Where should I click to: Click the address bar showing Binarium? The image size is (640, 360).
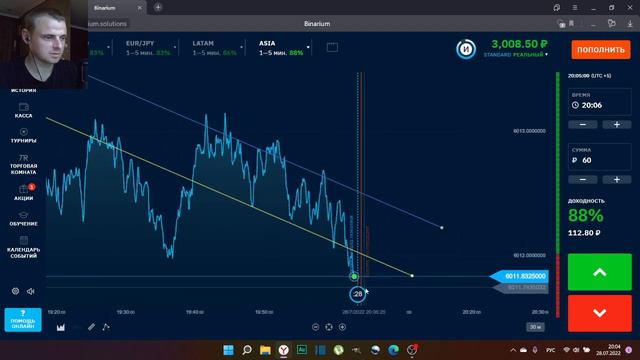click(317, 24)
